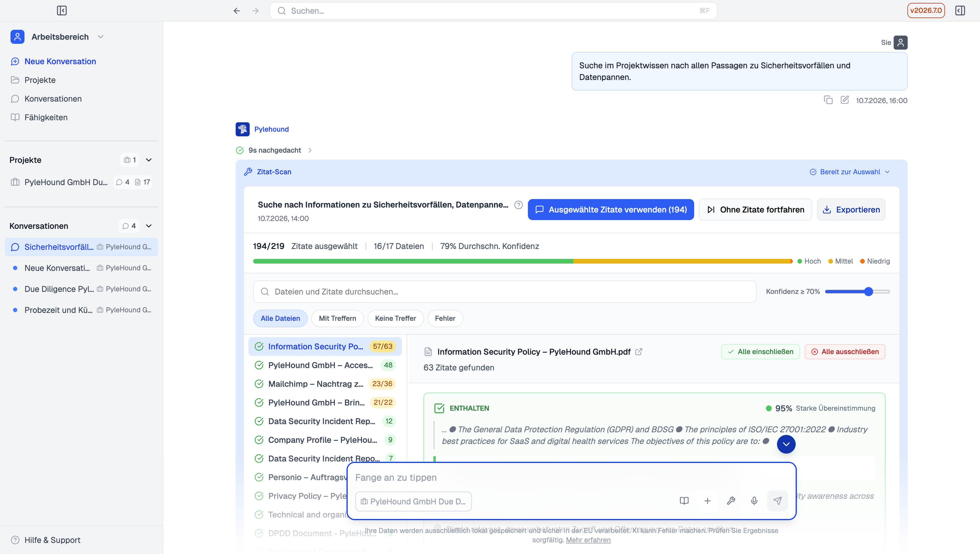
Task: Expand the 9s nachgedacht reasoning section
Action: [274, 150]
